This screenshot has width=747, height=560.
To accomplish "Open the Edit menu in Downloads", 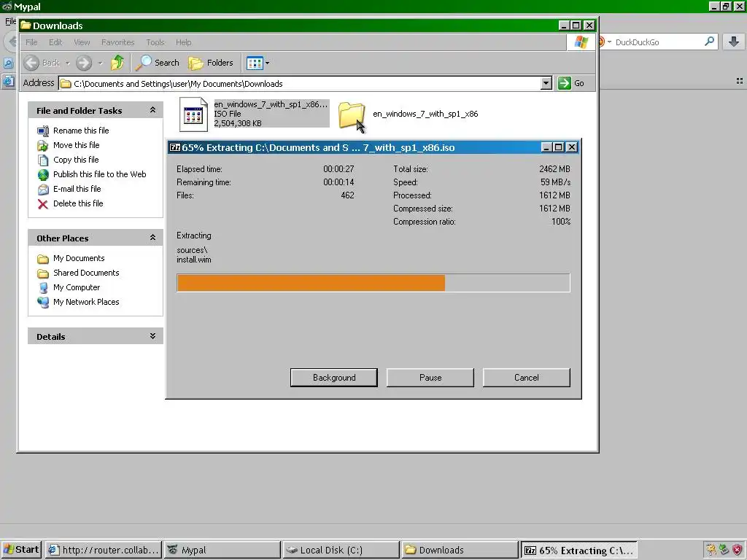I will (55, 42).
